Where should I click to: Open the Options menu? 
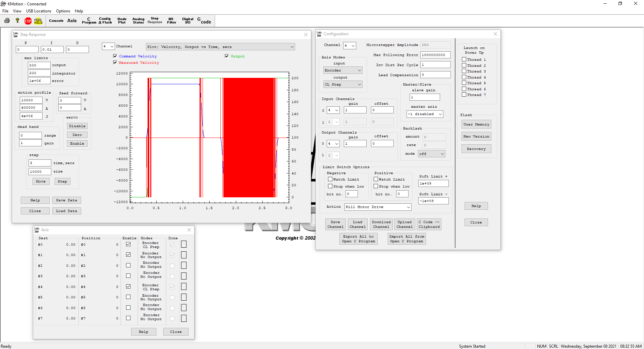63,11
